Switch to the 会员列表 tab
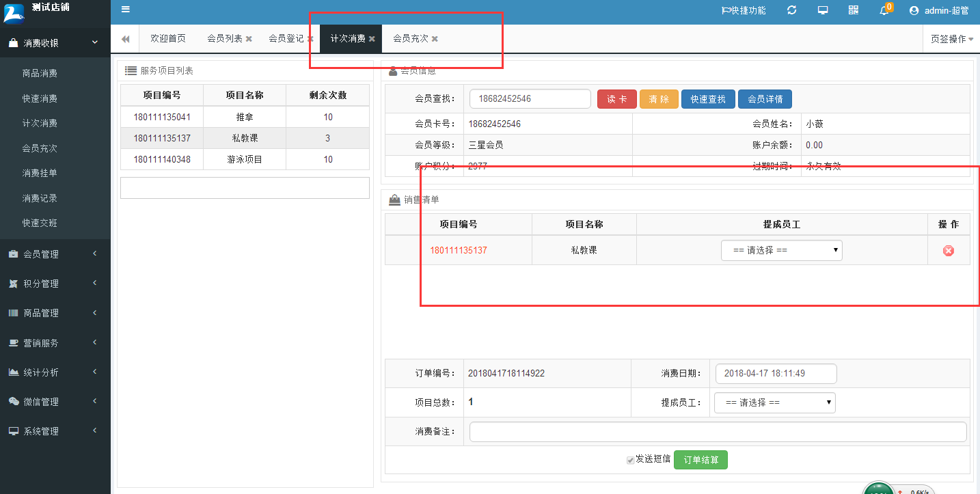The height and width of the screenshot is (494, 980). (224, 38)
